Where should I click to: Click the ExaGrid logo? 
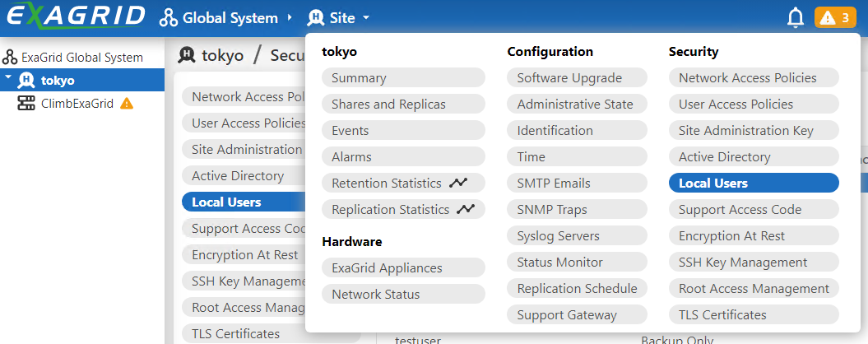coord(76,16)
